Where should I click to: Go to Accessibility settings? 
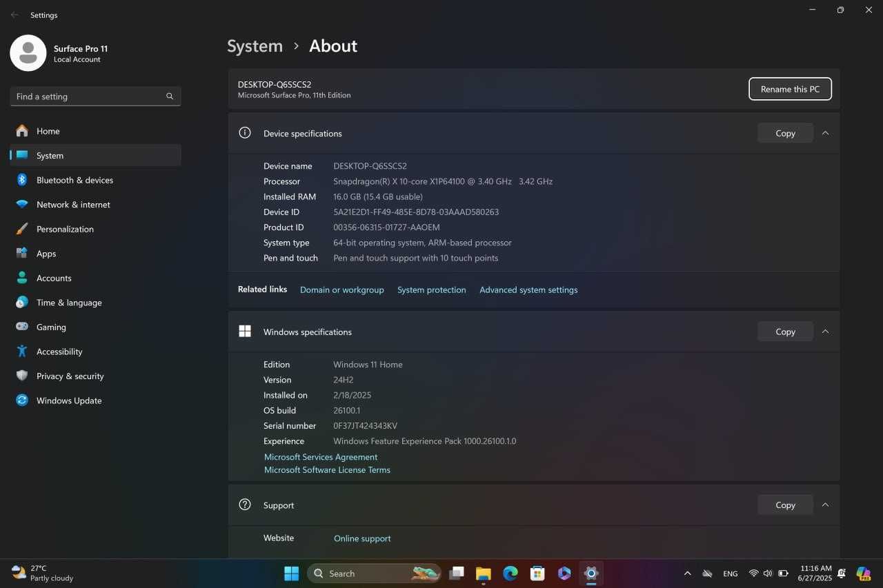tap(95, 352)
